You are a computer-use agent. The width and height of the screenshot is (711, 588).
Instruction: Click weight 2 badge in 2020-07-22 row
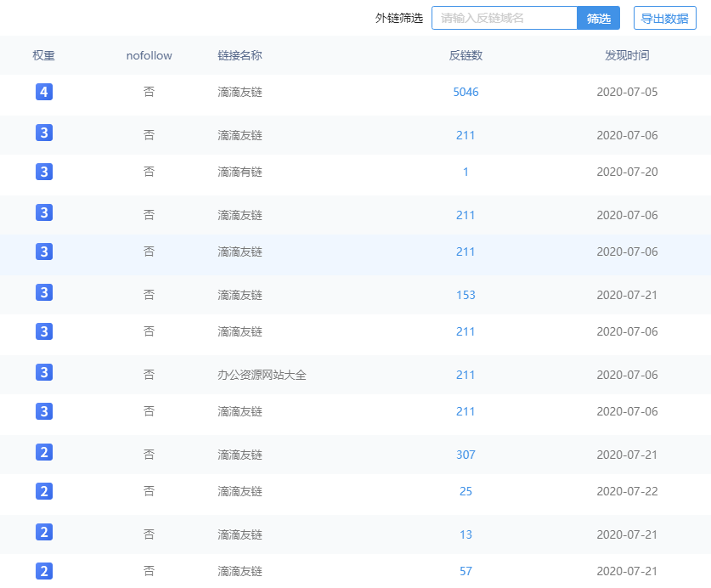(x=44, y=491)
